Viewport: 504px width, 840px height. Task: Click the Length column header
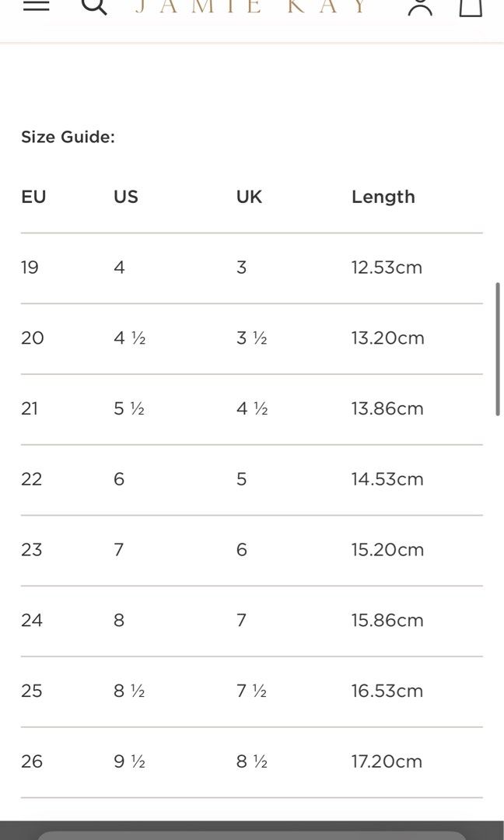pyautogui.click(x=383, y=197)
